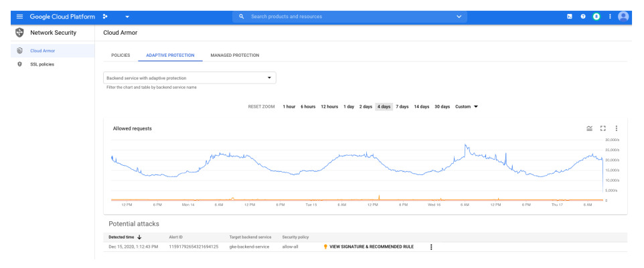View the Allowed requests chart fullscreen
This screenshot has height=268, width=644.
(x=603, y=128)
